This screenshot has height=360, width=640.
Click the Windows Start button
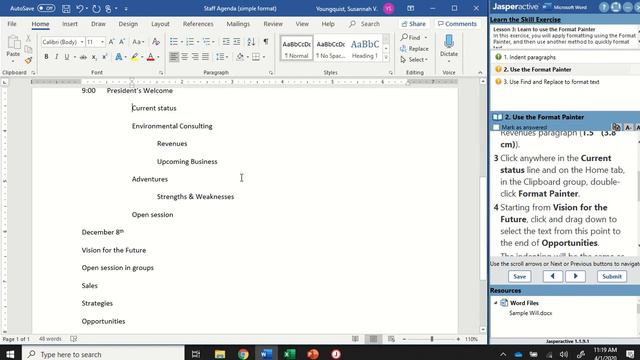tap(10, 354)
